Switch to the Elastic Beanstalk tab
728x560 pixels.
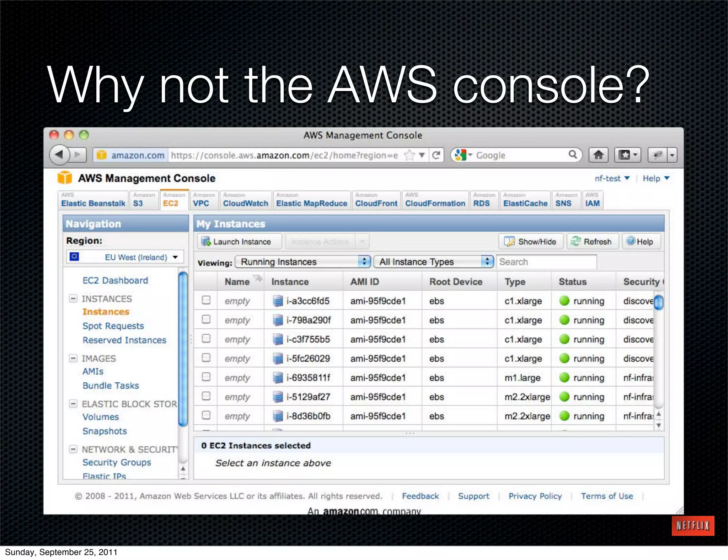(x=93, y=200)
